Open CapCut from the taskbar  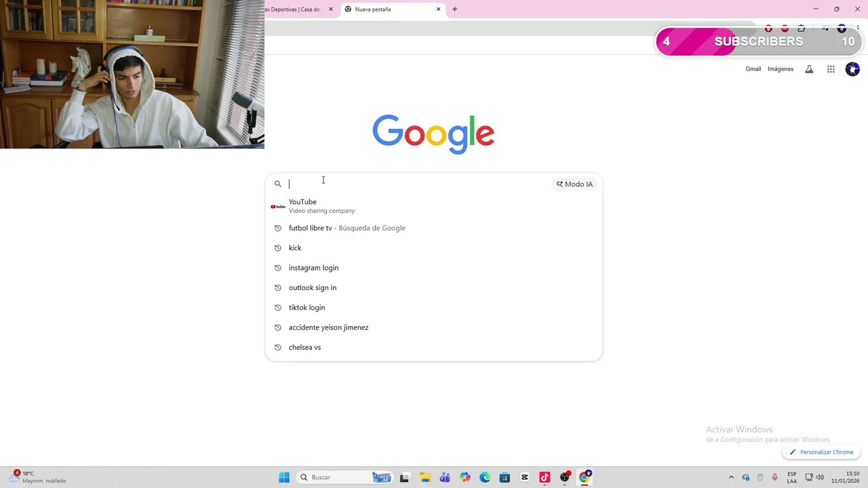click(x=525, y=477)
